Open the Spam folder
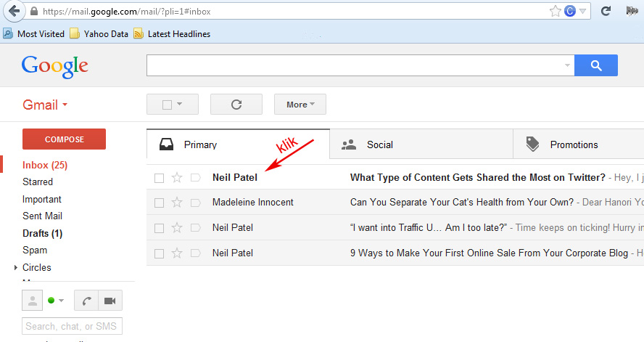 tap(35, 251)
